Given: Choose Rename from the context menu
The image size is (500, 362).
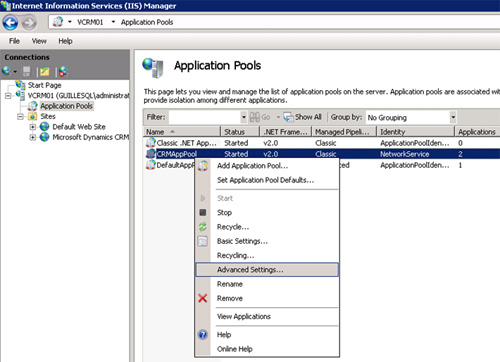Looking at the screenshot, I should pyautogui.click(x=267, y=284).
